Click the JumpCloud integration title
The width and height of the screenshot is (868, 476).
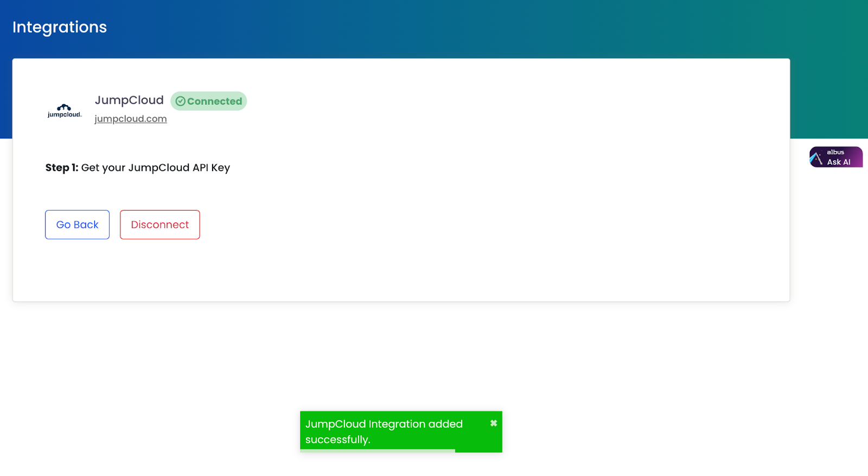click(129, 100)
